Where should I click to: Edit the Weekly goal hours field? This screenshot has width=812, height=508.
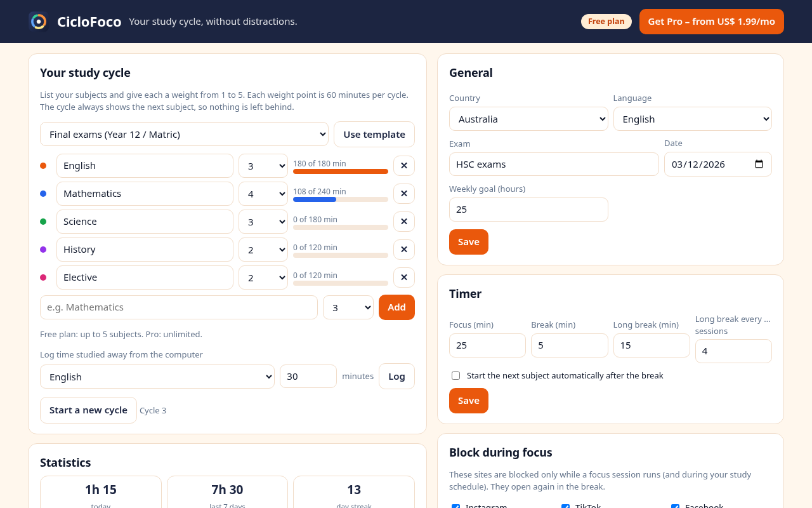(528, 210)
